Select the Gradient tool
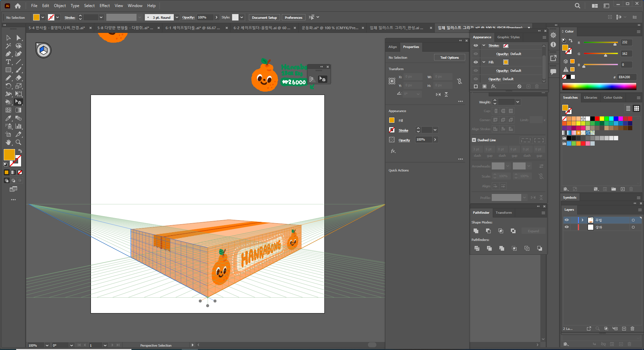The height and width of the screenshot is (350, 644). 19,110
